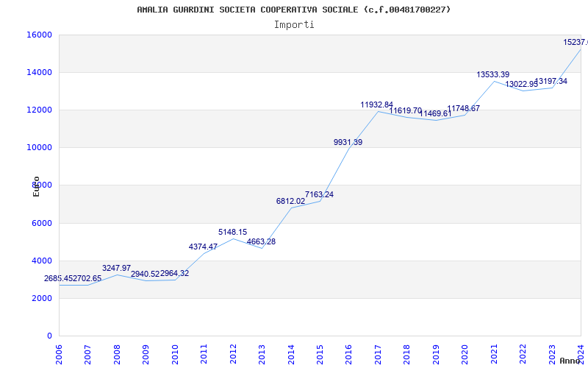Click data label 11619.70
Image resolution: width=588 pixels, height=368 pixels.
point(406,111)
